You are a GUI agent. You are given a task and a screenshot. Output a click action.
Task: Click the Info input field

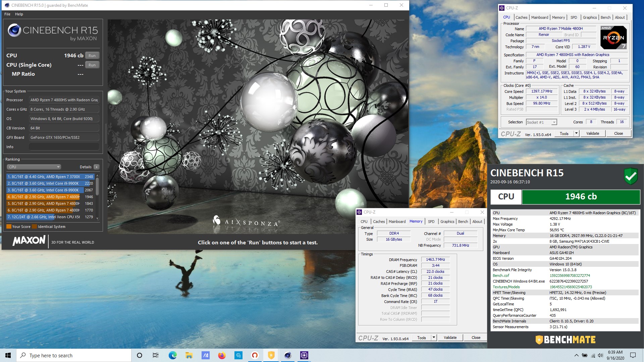click(64, 147)
